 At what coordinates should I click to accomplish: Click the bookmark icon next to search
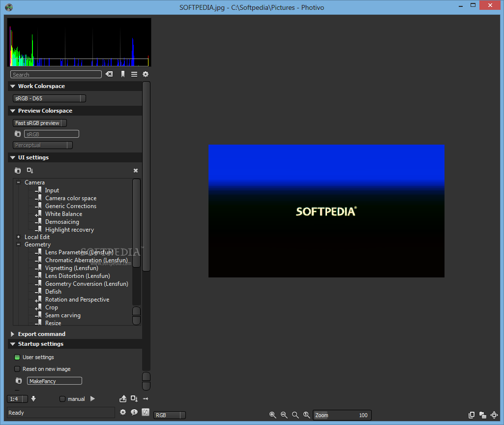tap(123, 74)
